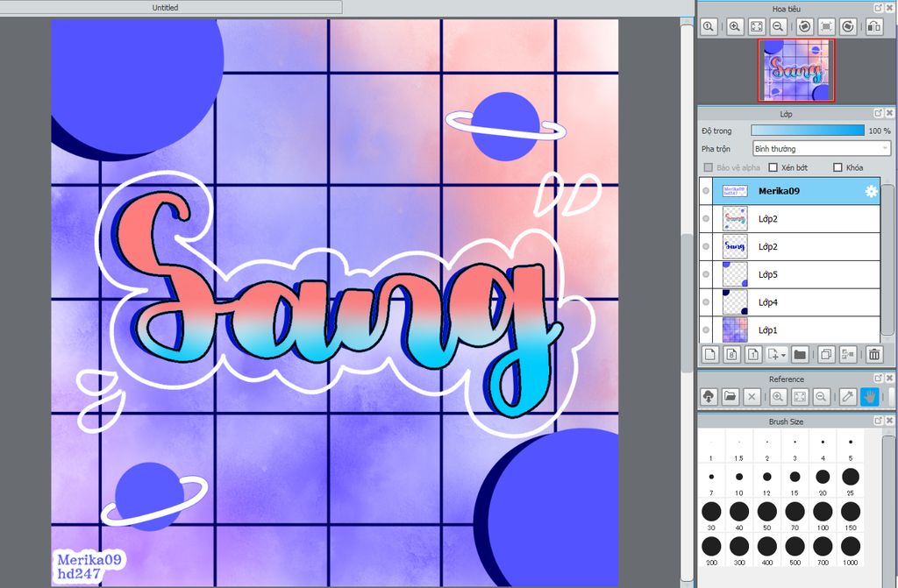Fit canvas to window in navigator
This screenshot has width=898, height=588.
tap(757, 26)
